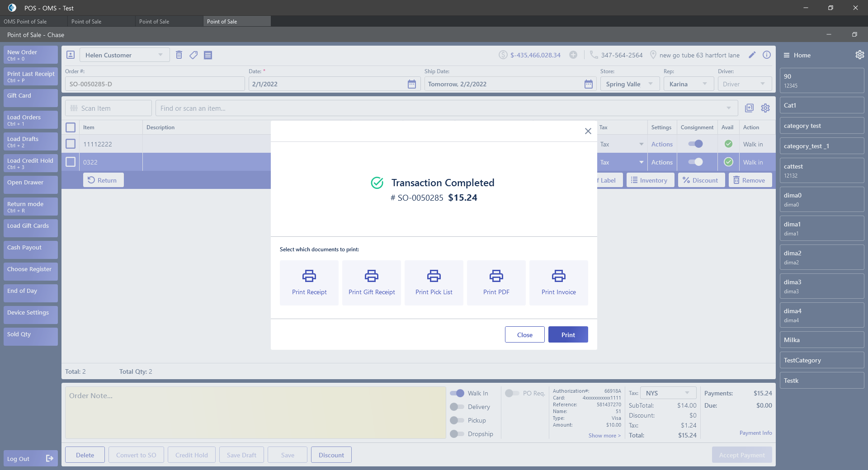Select the New Order sidebar item
Screen dimensions: 868x470
click(31, 55)
